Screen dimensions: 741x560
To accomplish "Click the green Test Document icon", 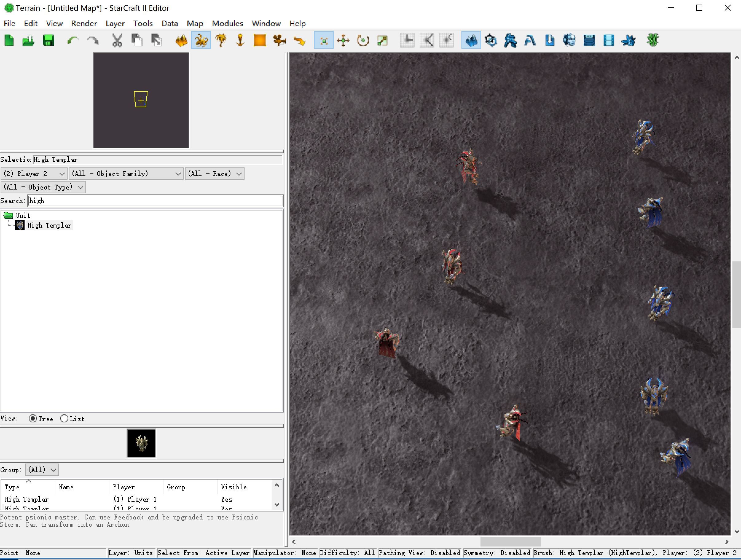I will click(653, 41).
